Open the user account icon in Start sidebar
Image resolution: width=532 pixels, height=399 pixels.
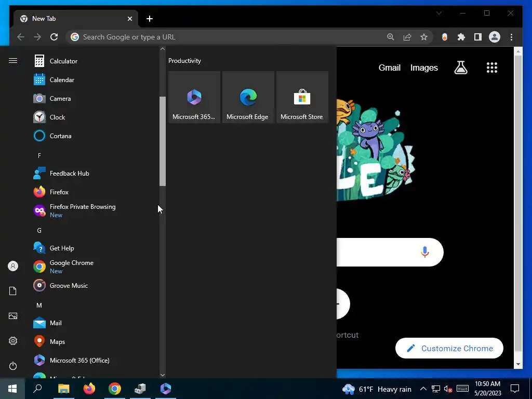pos(13,266)
